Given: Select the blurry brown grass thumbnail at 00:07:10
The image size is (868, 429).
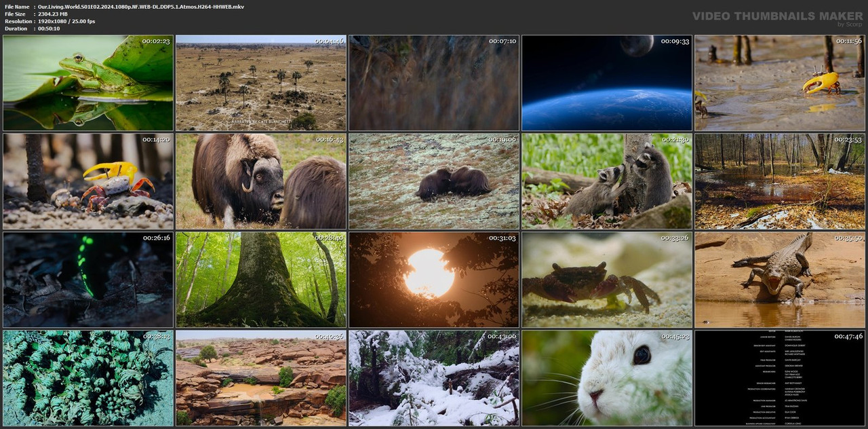Looking at the screenshot, I should (434, 83).
